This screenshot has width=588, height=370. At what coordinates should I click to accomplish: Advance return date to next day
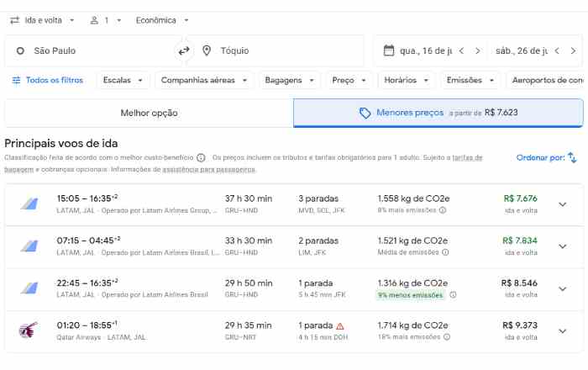pos(572,51)
